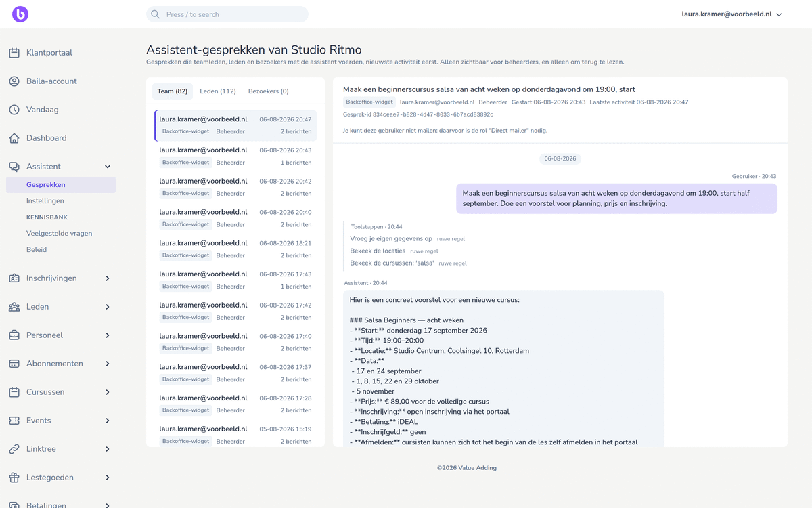812x508 pixels.
Task: Click the Dashboard home icon
Action: pyautogui.click(x=14, y=138)
